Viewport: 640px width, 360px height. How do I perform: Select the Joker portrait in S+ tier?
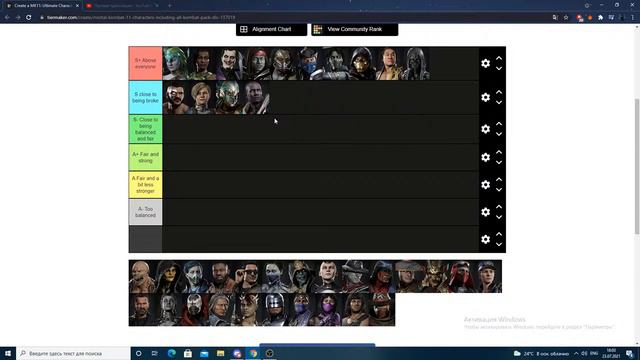coord(229,63)
